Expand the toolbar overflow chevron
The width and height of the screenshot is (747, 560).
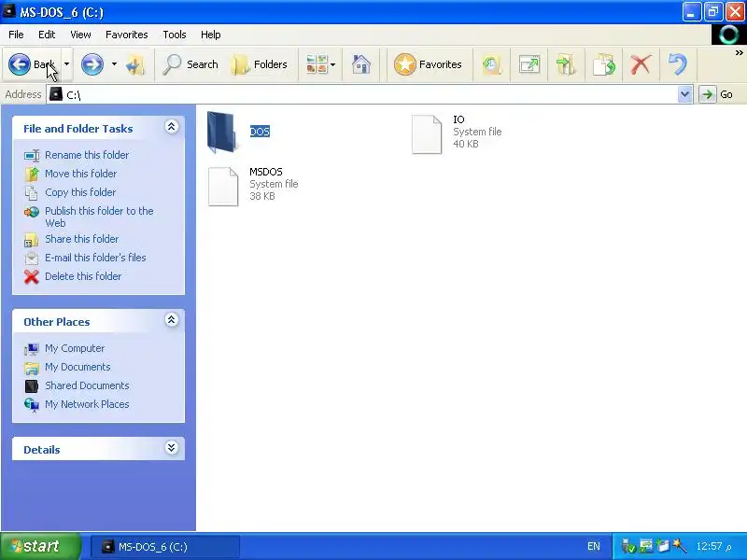click(739, 52)
